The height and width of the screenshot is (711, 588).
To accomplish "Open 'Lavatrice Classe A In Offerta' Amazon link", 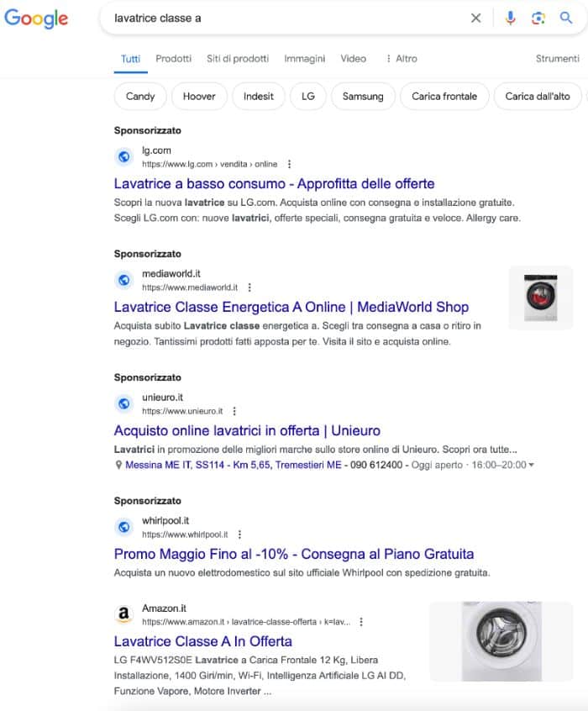I will click(202, 641).
